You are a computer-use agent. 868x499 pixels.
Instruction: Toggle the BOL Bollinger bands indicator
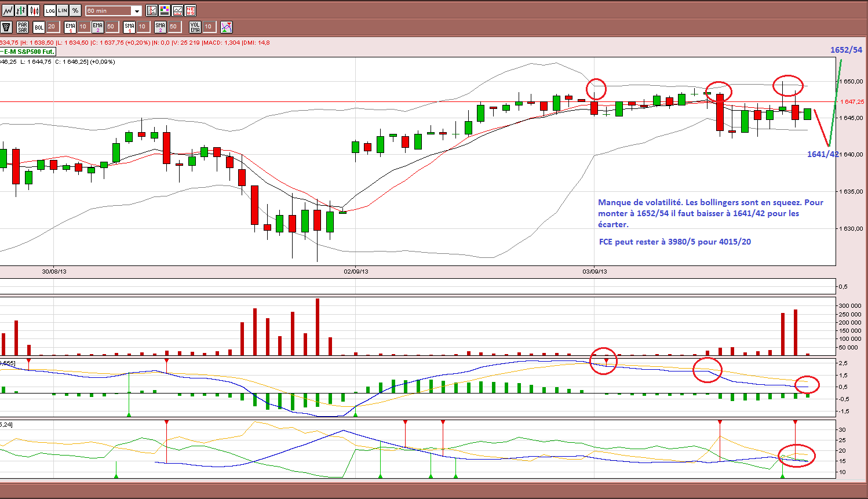[39, 27]
